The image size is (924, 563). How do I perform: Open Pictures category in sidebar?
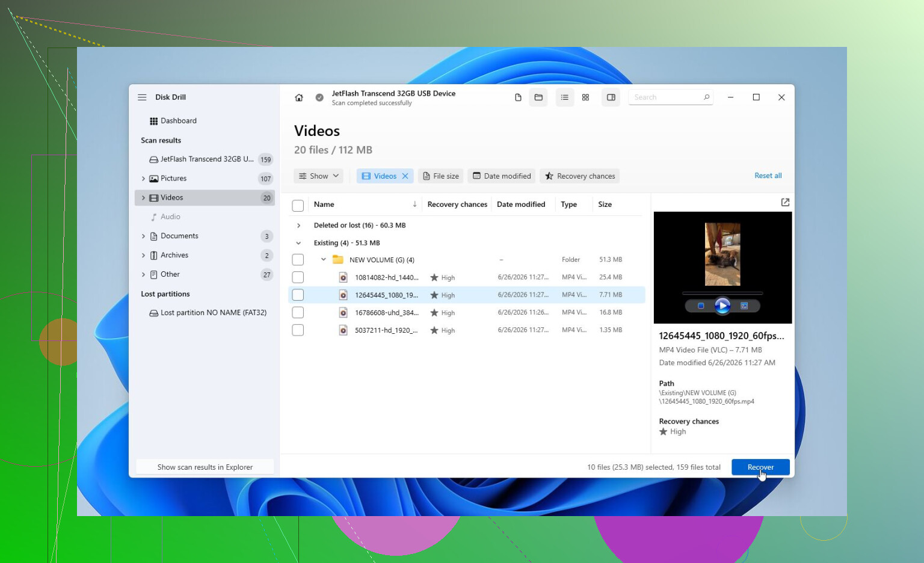pos(205,179)
